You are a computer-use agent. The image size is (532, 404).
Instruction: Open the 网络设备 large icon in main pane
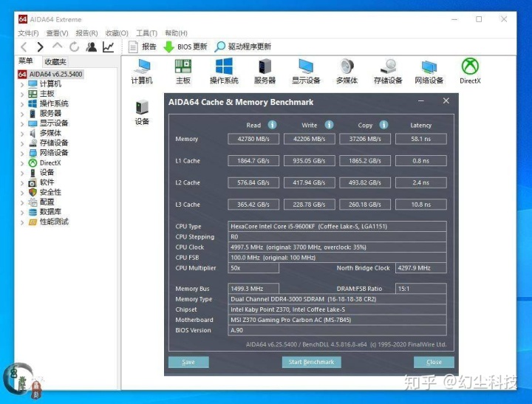pyautogui.click(x=429, y=71)
